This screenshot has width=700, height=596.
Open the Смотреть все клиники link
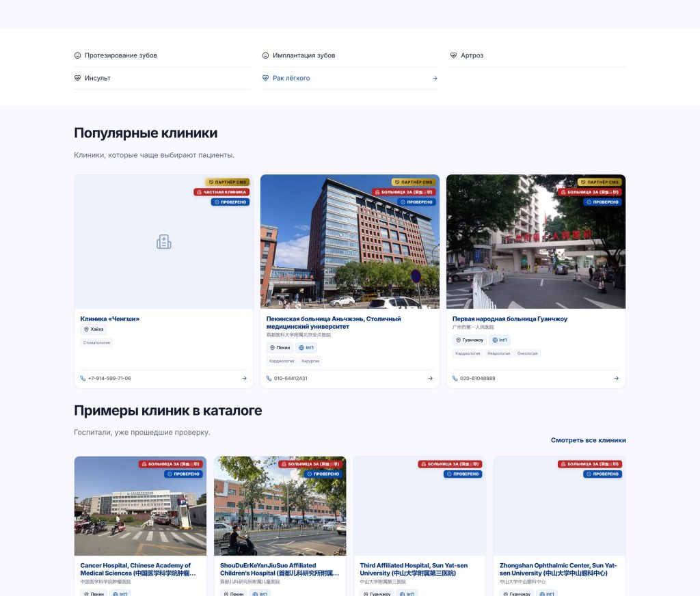(x=589, y=440)
